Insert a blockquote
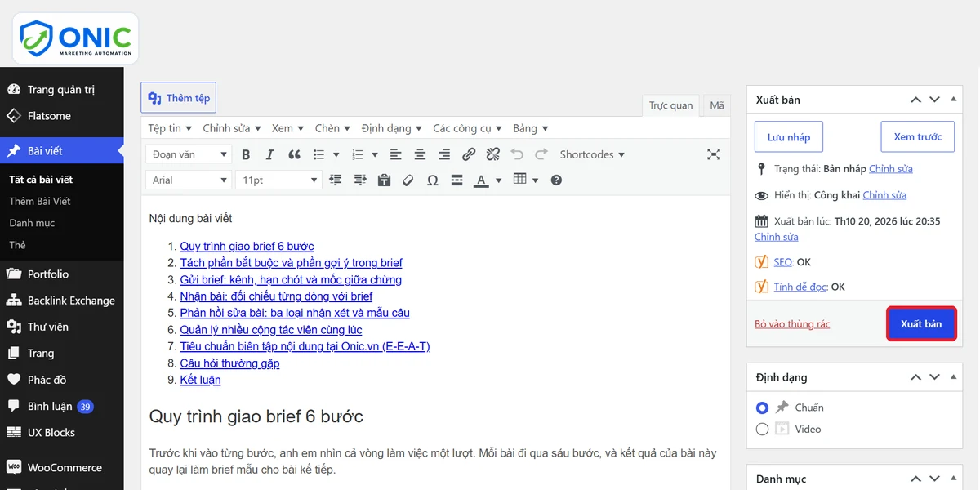The width and height of the screenshot is (980, 490). (295, 154)
